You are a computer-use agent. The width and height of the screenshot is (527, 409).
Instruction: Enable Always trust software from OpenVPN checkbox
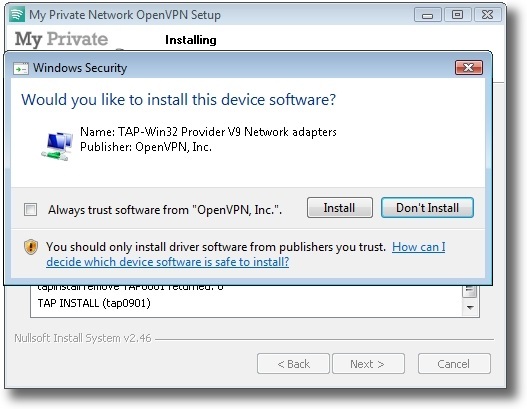[x=31, y=210]
